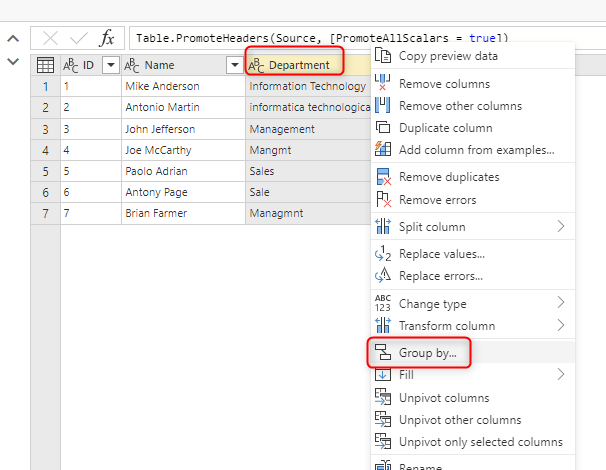Click the Name column data type icon

tap(132, 65)
